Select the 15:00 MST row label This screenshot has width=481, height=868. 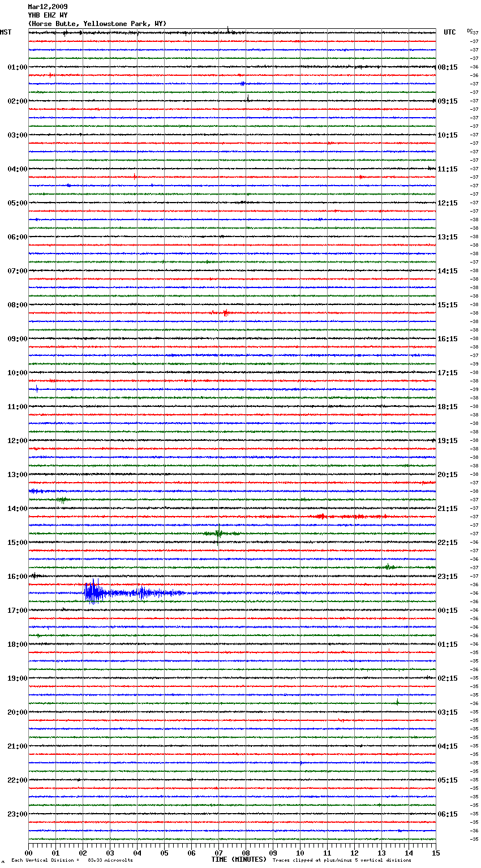[18, 543]
